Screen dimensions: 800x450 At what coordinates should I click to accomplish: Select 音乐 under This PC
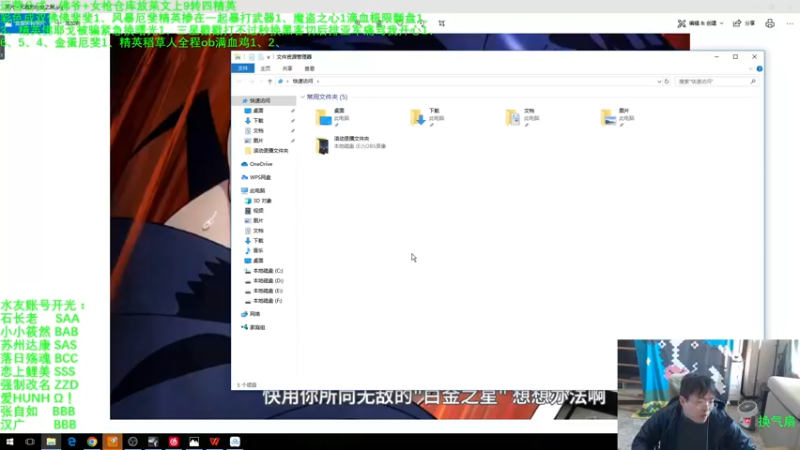tap(255, 251)
